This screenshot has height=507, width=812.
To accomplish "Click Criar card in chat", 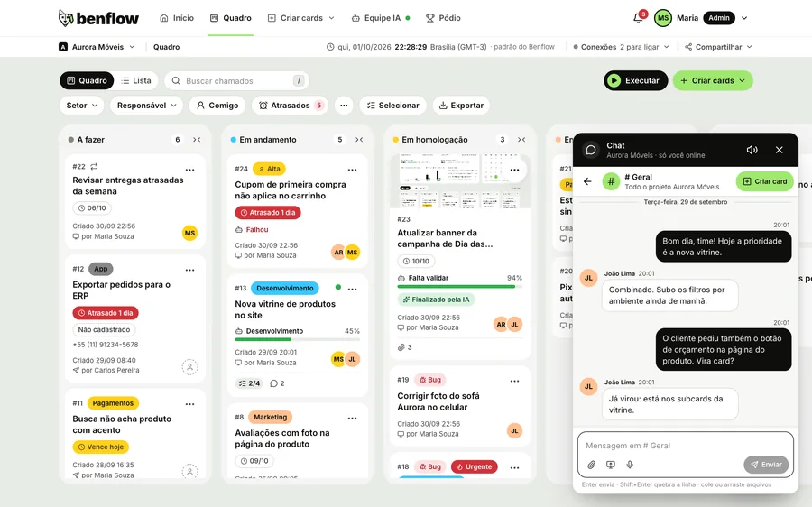I will click(x=765, y=181).
